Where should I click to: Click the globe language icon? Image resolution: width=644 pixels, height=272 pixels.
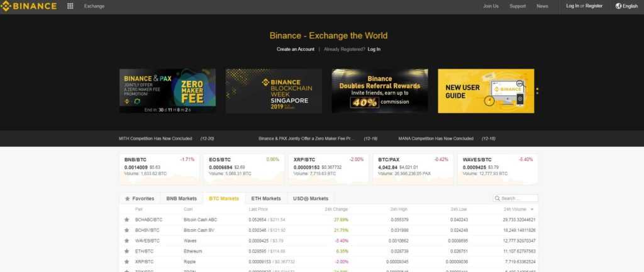click(x=618, y=6)
